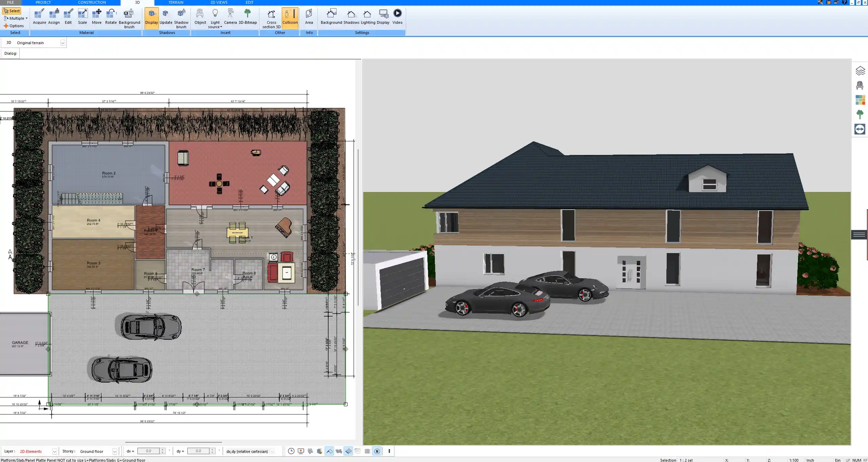Decrease the dy stepper value

213,453
